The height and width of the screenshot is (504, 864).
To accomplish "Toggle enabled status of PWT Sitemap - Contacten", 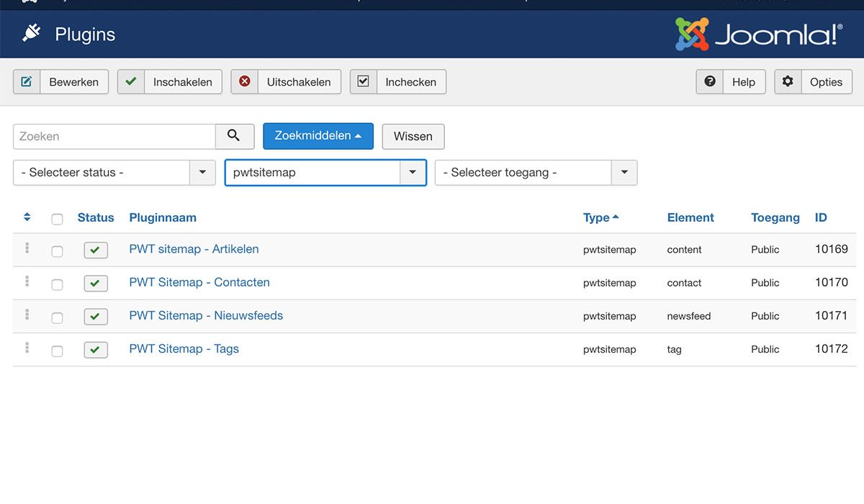I will (x=96, y=283).
